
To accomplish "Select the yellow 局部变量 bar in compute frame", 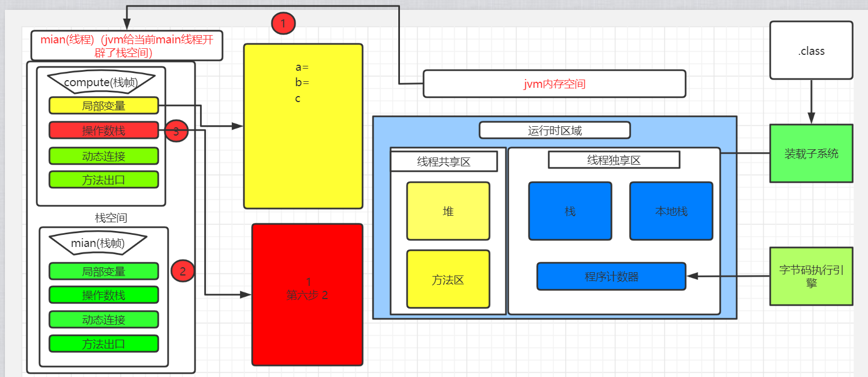I will [104, 105].
